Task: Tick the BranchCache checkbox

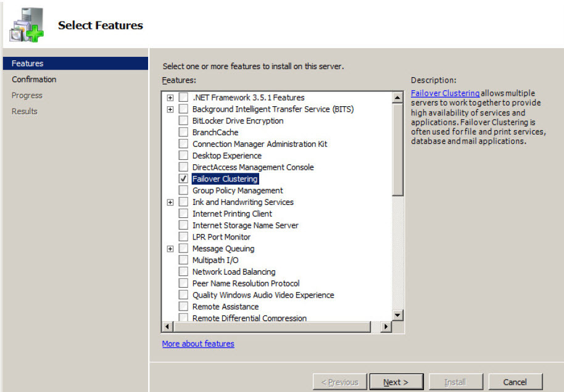Action: tap(183, 132)
